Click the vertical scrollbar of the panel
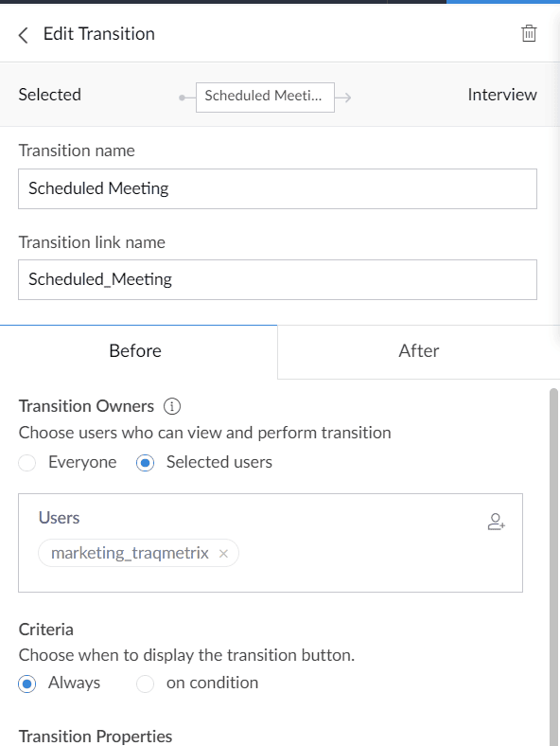 553,566
